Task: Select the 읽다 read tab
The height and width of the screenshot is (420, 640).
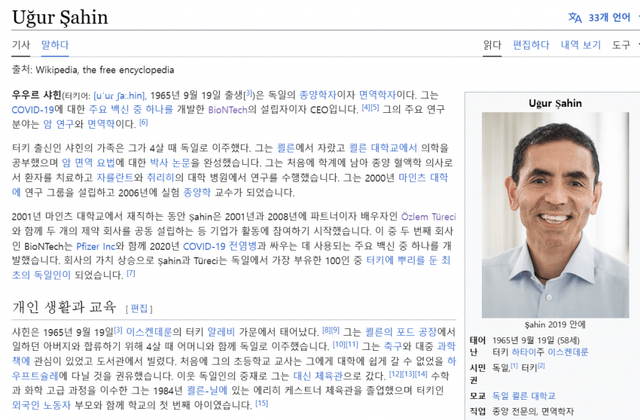Action: coord(491,45)
